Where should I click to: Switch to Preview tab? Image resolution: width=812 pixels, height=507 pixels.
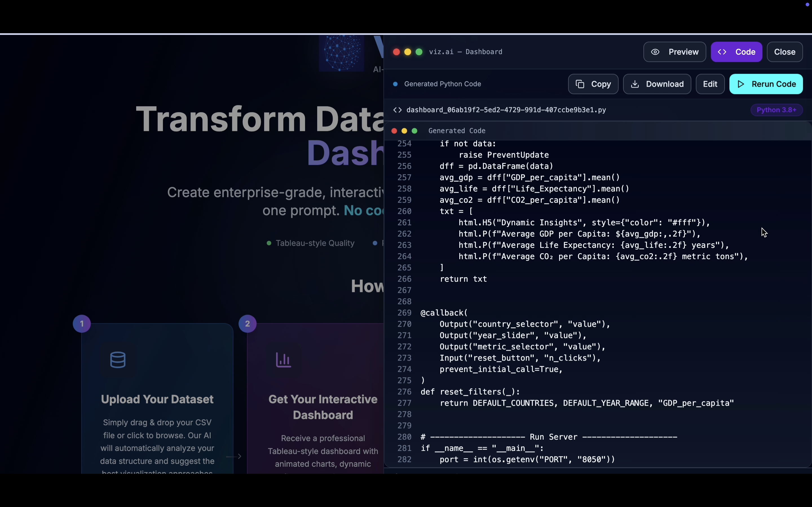pos(674,52)
